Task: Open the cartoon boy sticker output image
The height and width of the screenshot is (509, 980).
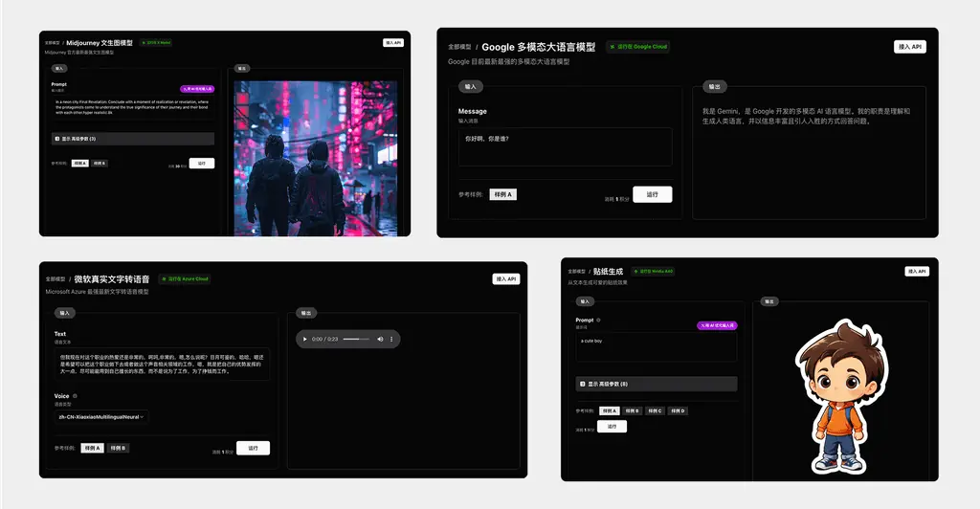Action: point(840,398)
